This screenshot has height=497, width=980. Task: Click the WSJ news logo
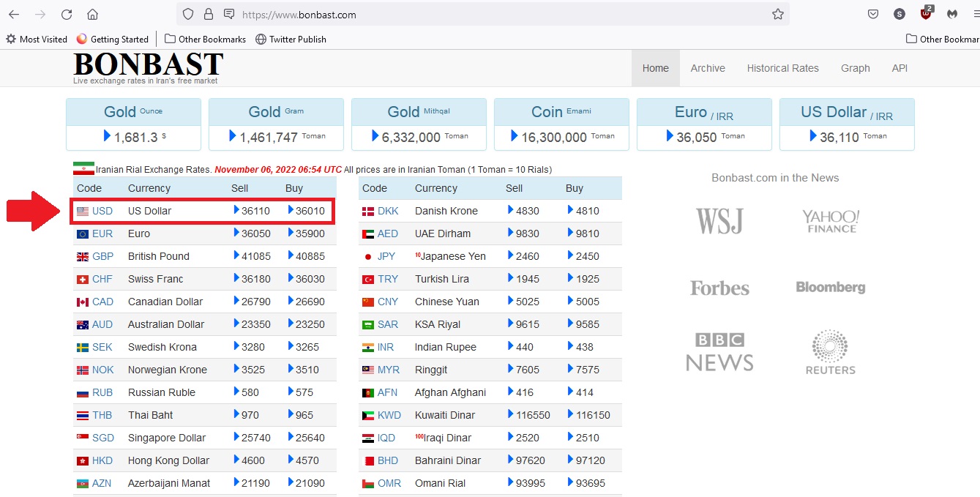pos(719,220)
